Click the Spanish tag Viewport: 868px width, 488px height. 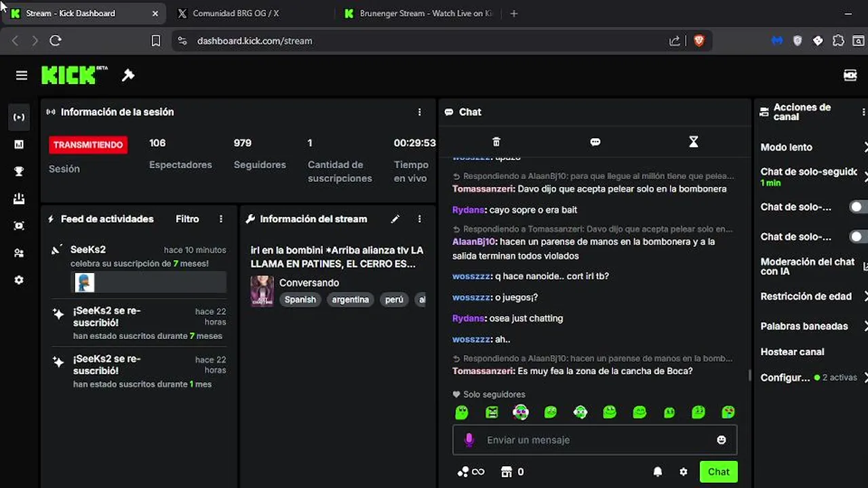point(300,300)
